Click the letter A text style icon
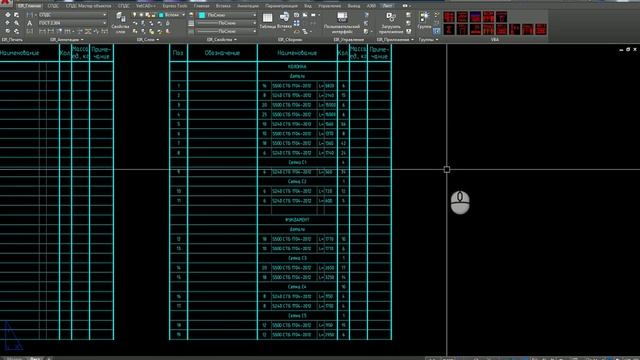The height and width of the screenshot is (360, 640). [x=29, y=23]
